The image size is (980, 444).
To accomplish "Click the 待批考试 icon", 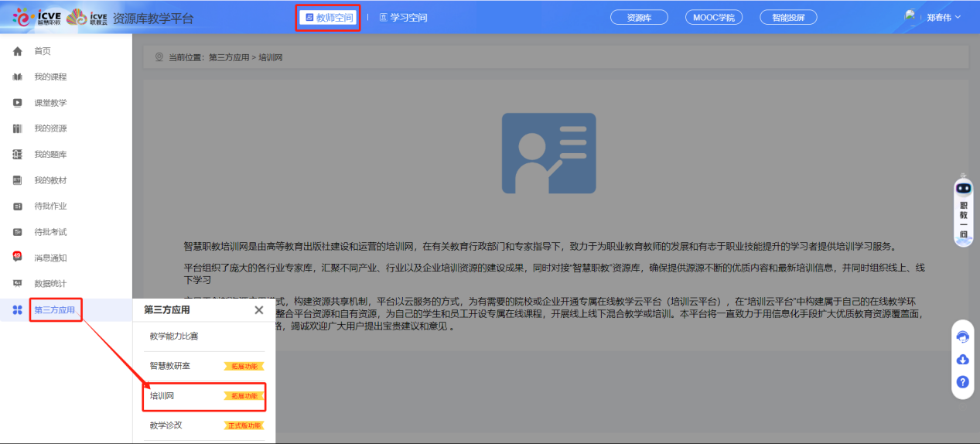I will (17, 232).
